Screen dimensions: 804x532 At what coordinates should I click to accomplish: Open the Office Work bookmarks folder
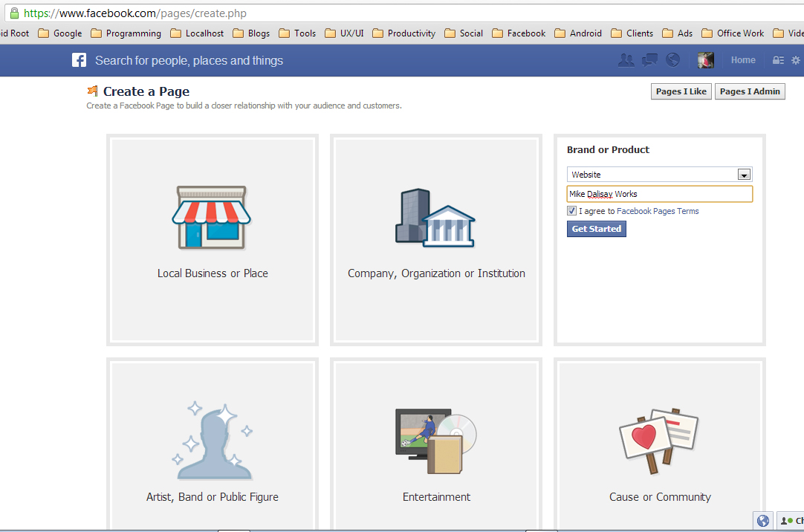click(x=733, y=33)
